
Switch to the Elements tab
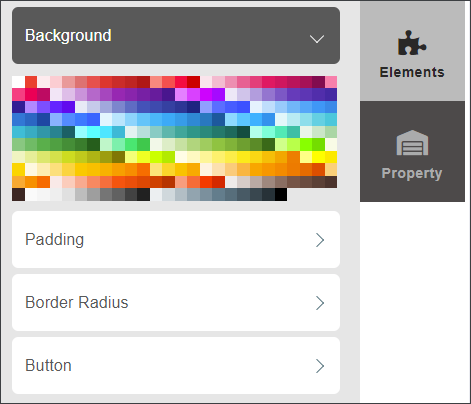[412, 51]
